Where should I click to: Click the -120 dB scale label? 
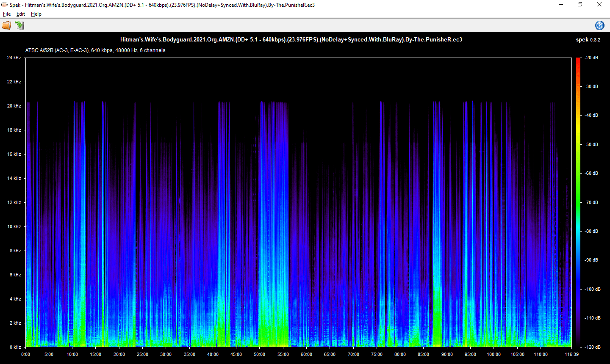coord(592,347)
